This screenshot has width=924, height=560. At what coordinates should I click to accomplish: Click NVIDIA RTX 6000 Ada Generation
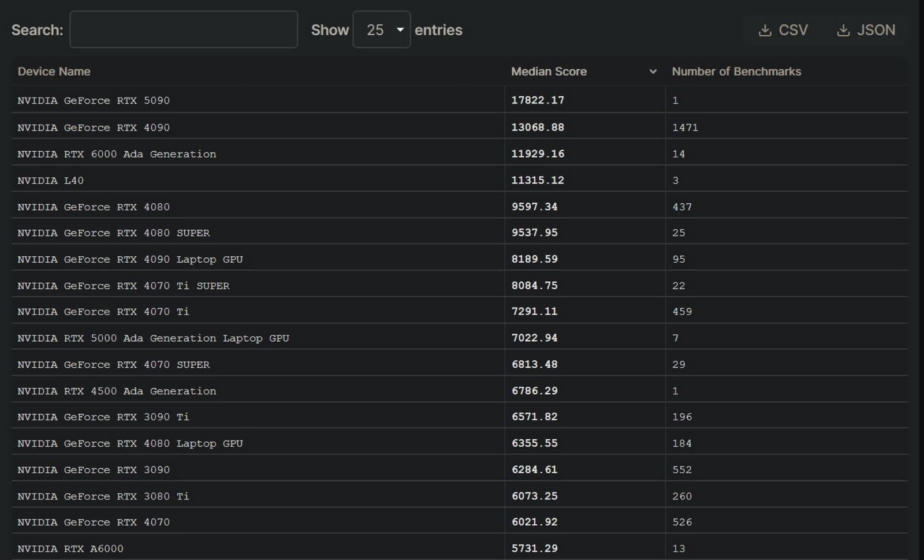[117, 154]
